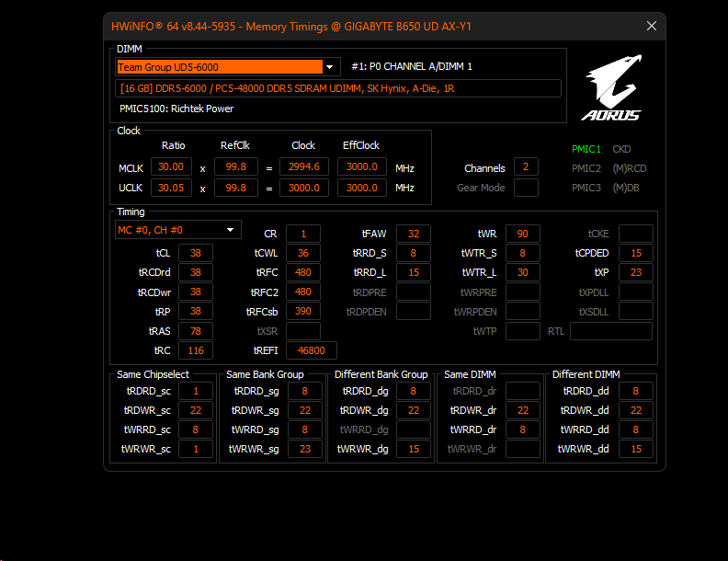Click the tRC value 116
The image size is (728, 561).
[x=196, y=350]
